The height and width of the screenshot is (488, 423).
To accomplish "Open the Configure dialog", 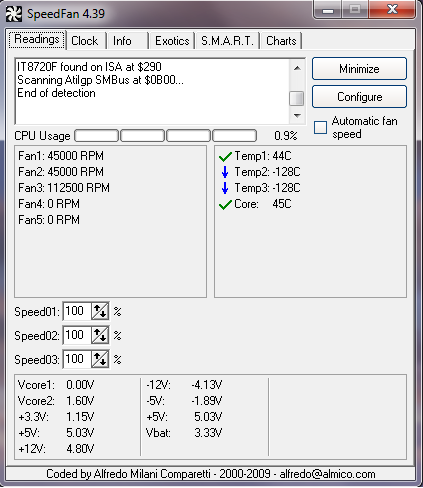I will (359, 97).
